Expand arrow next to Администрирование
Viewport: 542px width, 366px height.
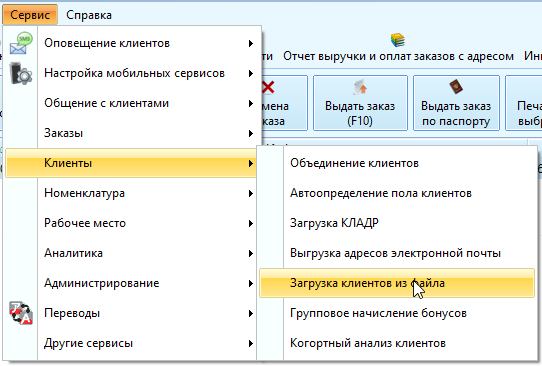251,284
